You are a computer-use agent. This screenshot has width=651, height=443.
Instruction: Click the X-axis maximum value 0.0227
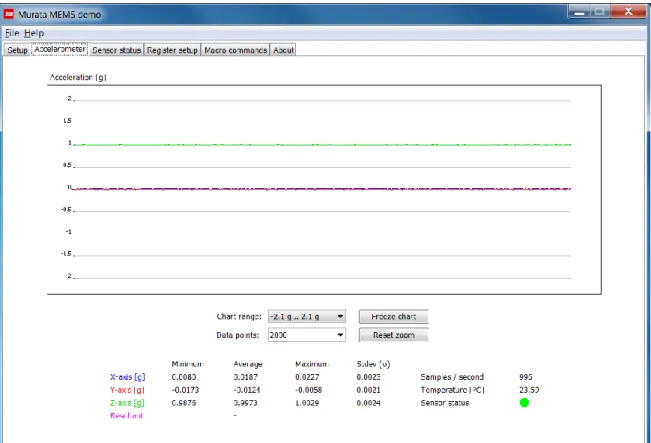[x=307, y=377]
